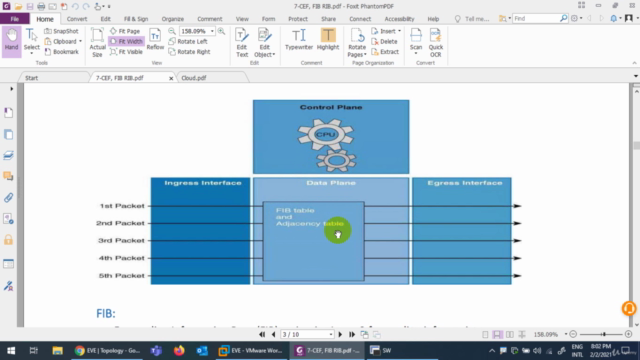Select the Typewriter tool
Viewport: 640px width, 360px height.
(x=299, y=40)
